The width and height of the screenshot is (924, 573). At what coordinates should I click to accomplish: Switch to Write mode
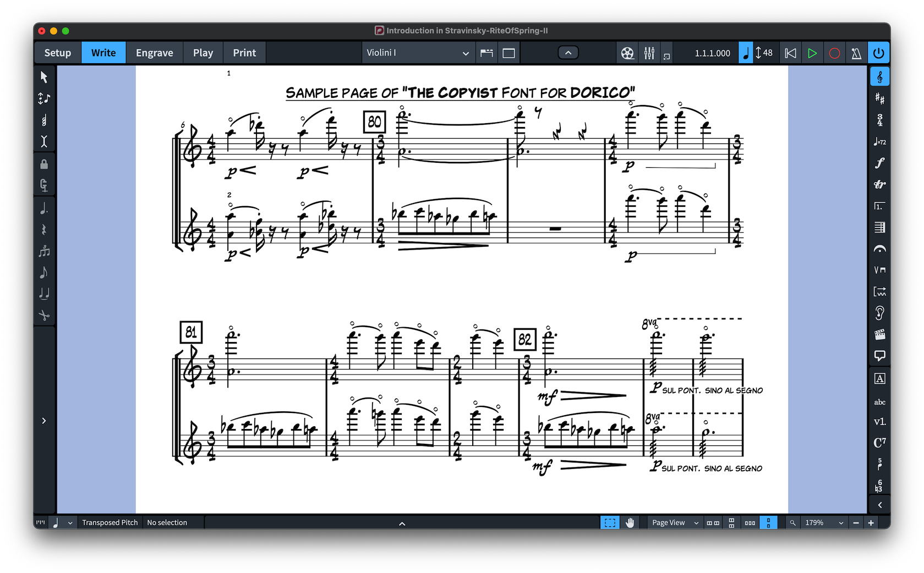103,53
